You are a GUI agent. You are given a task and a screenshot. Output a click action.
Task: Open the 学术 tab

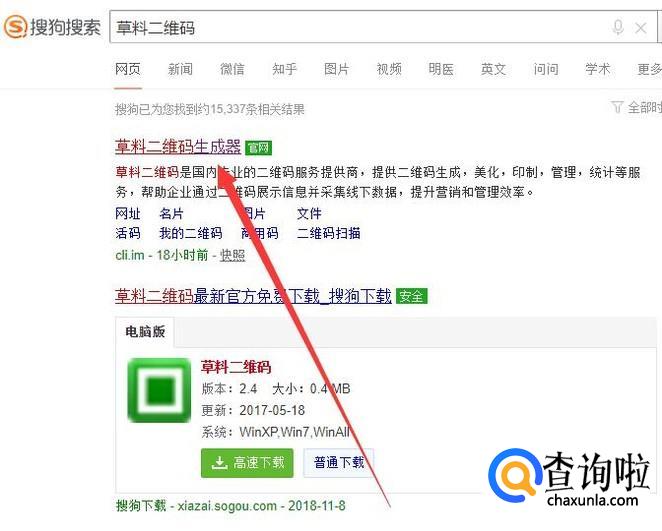click(x=598, y=69)
